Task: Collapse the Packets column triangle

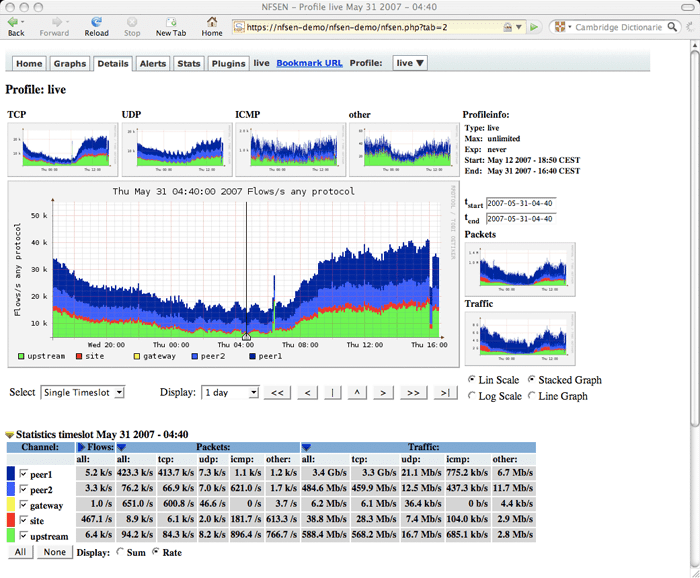Action: click(x=121, y=447)
